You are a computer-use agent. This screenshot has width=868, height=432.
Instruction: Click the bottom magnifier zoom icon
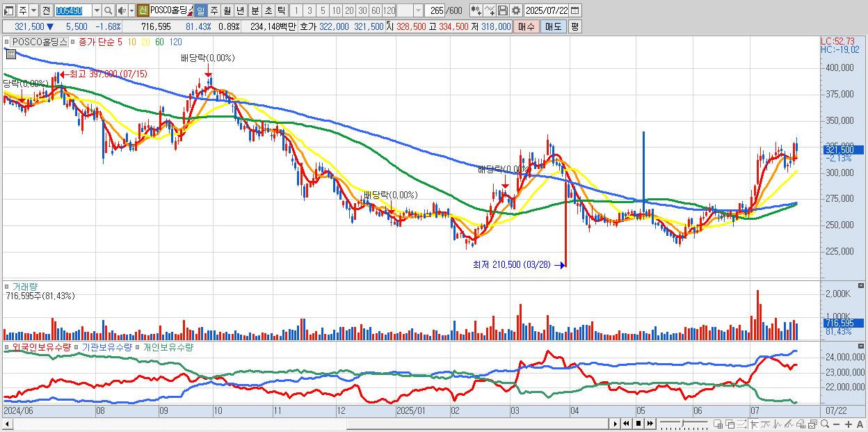[824, 424]
